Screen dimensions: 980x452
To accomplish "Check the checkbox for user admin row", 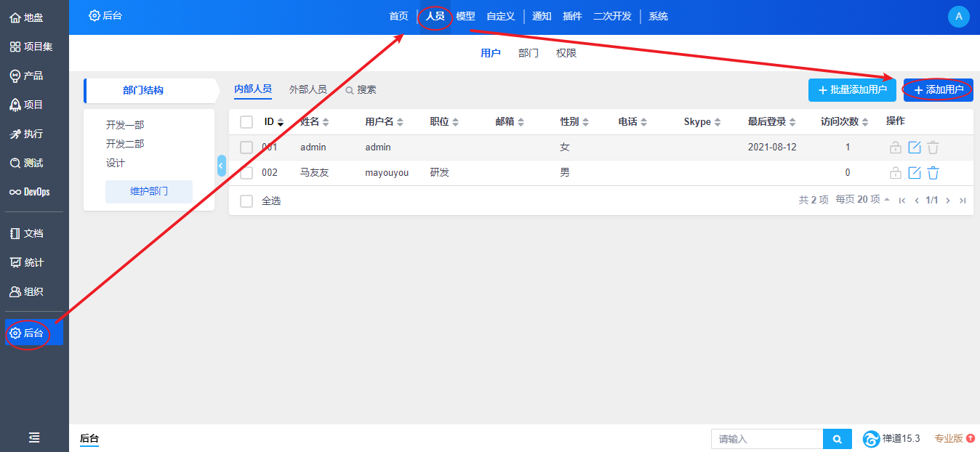I will coord(246,148).
